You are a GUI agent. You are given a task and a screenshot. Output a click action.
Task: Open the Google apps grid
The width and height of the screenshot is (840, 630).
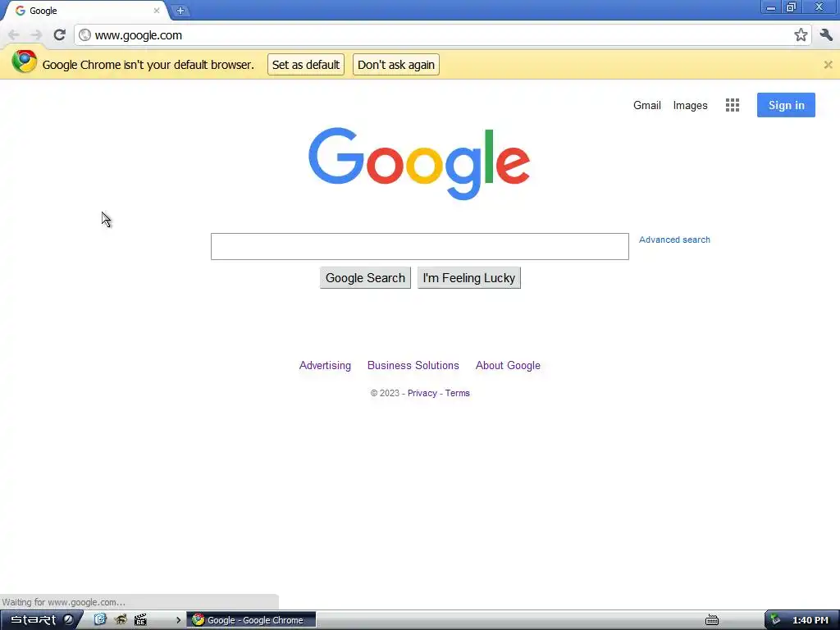pyautogui.click(x=733, y=105)
